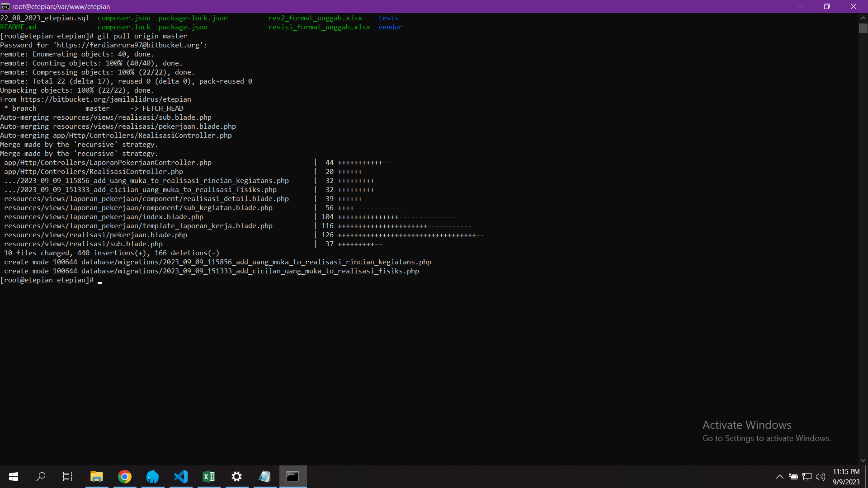Click at the terminal command prompt cursor
The width and height of the screenshot is (868, 488).
pos(100,281)
